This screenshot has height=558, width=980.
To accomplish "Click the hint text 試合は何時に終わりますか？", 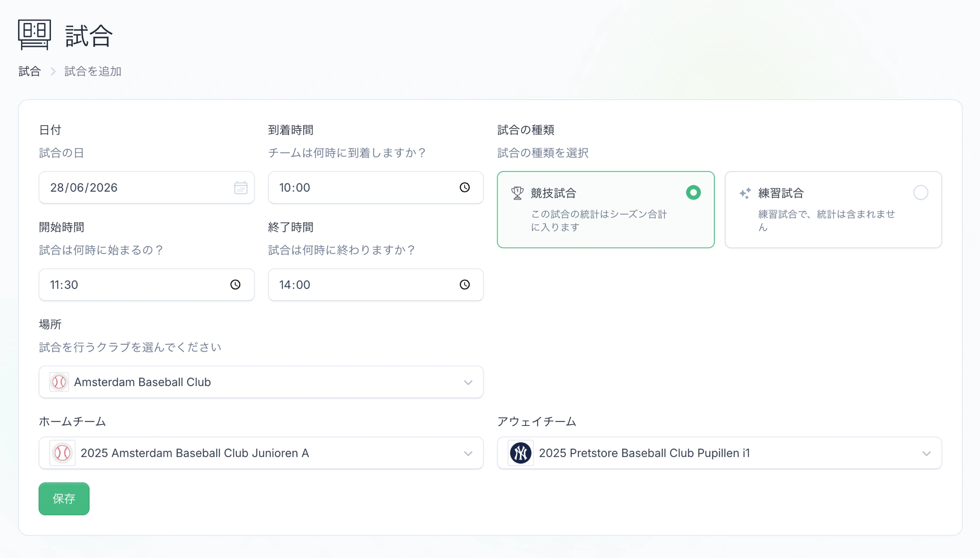I will pos(342,250).
